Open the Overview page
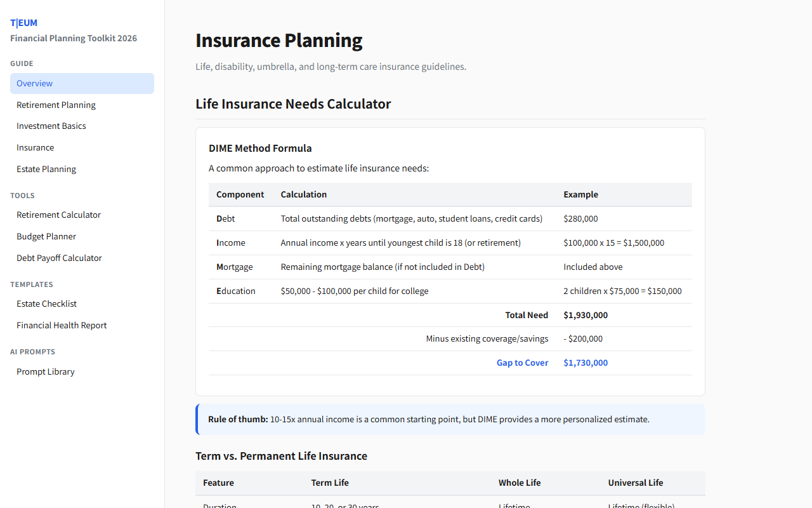This screenshot has width=812, height=508. pyautogui.click(x=34, y=83)
